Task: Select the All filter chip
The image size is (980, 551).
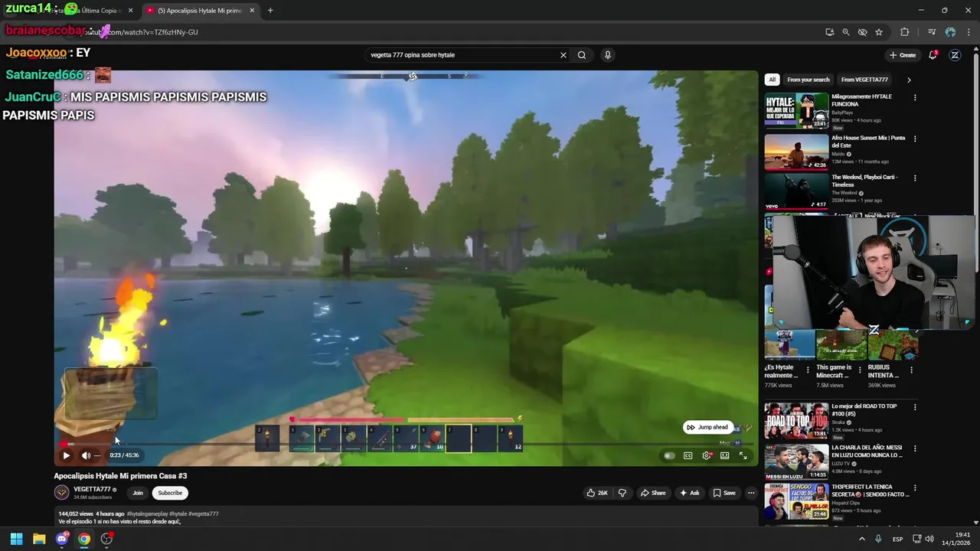Action: pos(772,80)
